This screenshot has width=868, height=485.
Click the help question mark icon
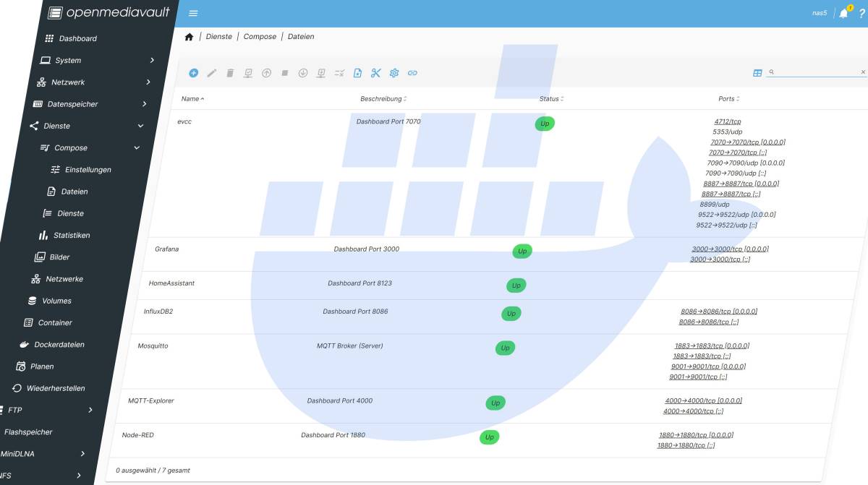pos(861,14)
